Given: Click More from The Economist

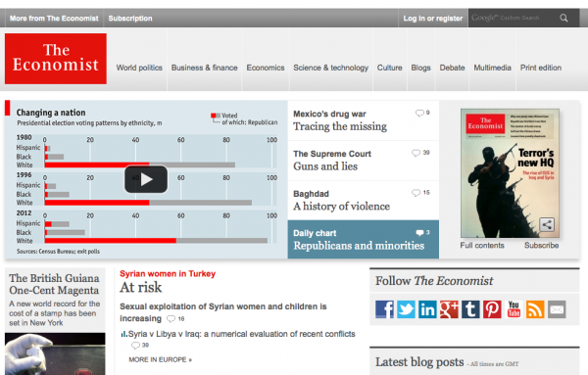Looking at the screenshot, I should coord(54,19).
